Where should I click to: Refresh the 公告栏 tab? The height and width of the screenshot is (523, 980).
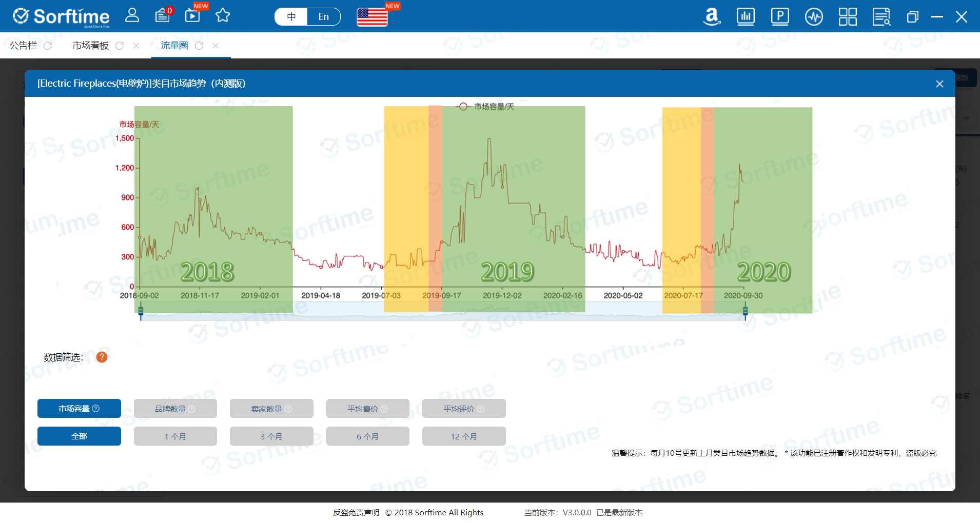point(48,46)
